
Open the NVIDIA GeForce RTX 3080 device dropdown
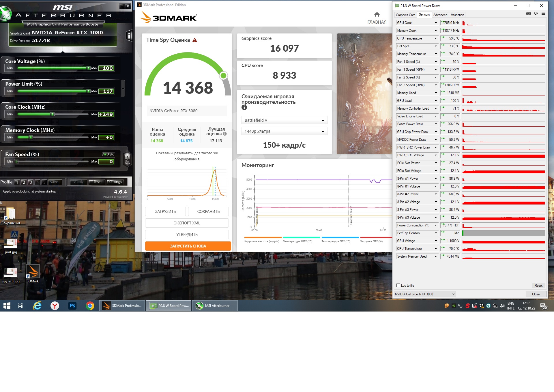(425, 294)
